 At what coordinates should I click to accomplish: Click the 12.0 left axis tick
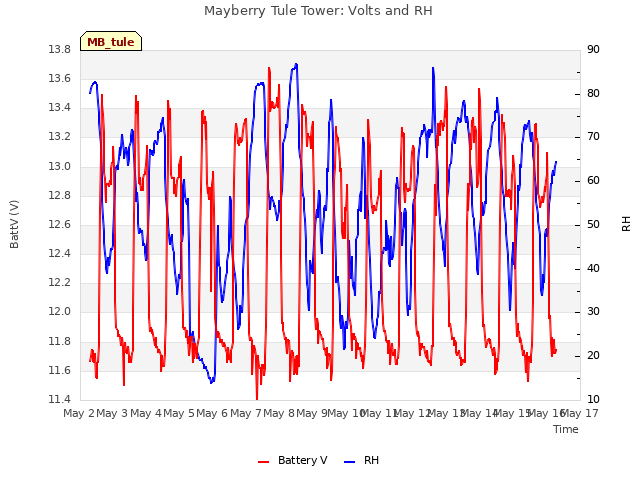tap(59, 311)
